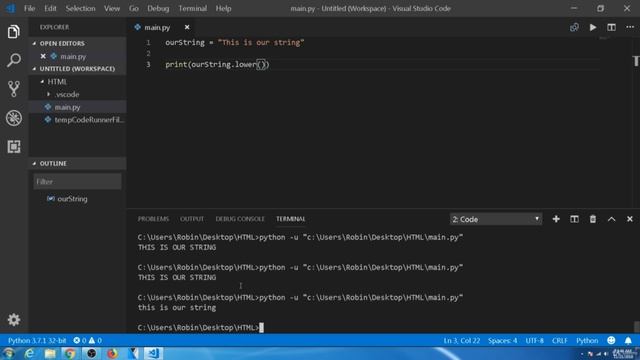Image resolution: width=640 pixels, height=360 pixels.
Task: Split the terminal panel
Action: click(x=574, y=219)
